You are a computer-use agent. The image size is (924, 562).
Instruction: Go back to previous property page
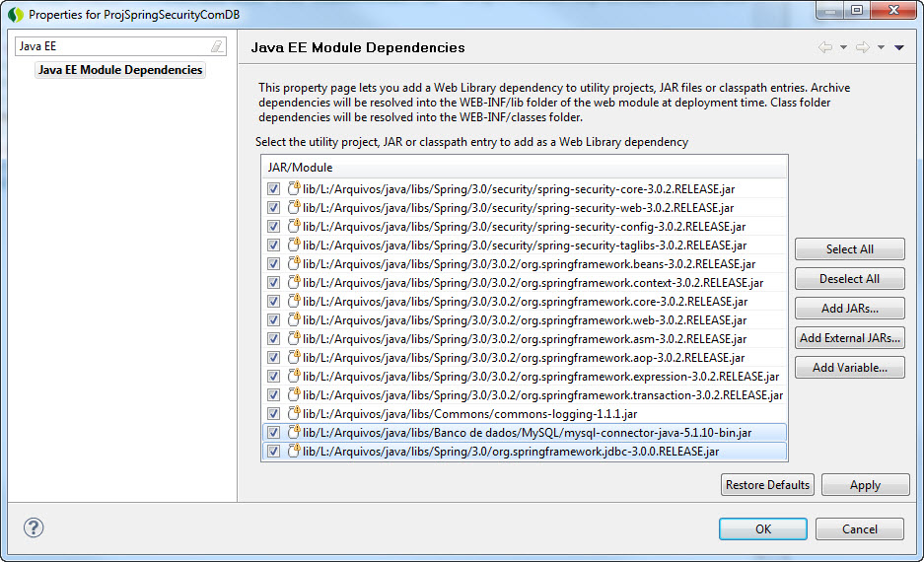pos(825,47)
